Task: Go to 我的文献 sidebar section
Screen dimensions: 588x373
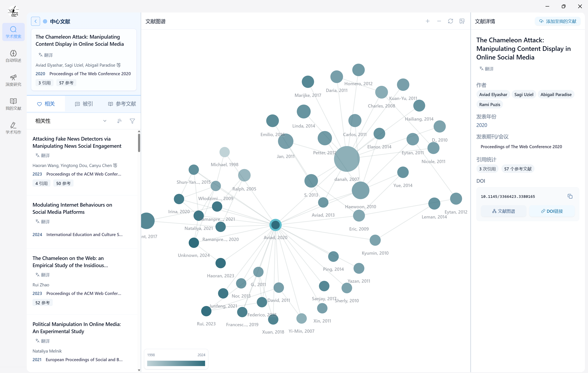Action: point(13,104)
